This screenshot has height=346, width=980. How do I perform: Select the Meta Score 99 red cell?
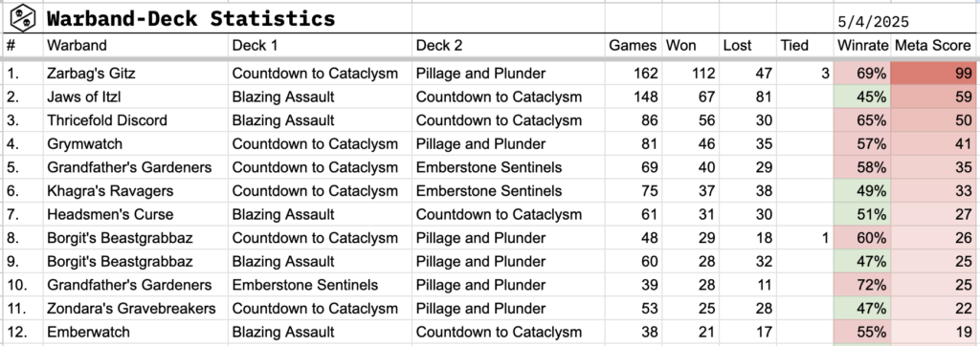click(933, 74)
